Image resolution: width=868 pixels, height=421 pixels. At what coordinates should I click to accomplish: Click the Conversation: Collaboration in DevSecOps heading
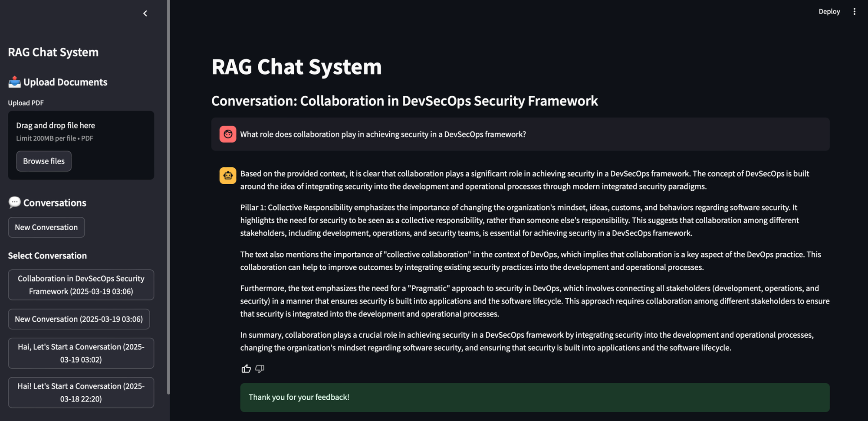(404, 101)
